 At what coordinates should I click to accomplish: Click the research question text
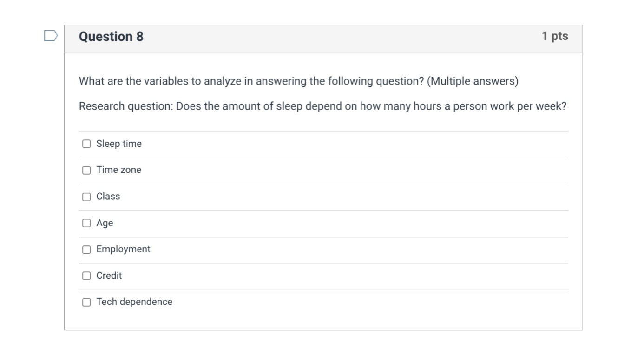click(322, 106)
